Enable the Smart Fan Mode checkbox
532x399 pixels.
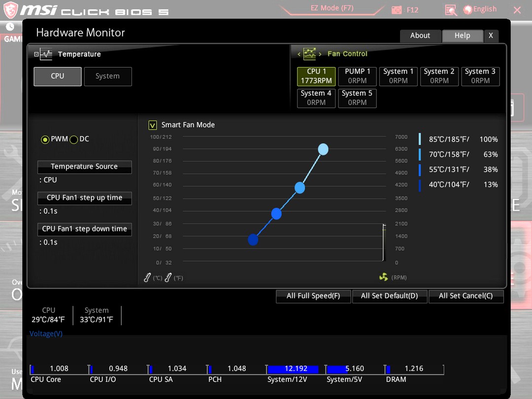click(153, 125)
